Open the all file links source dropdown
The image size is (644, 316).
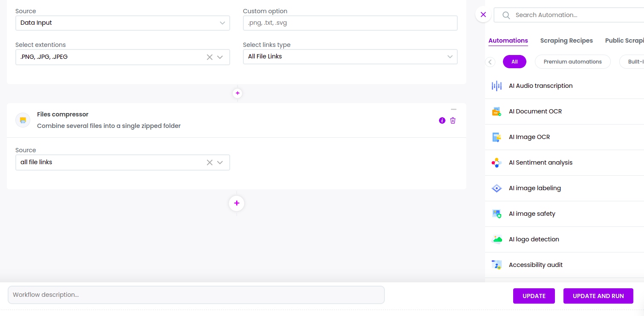[220, 162]
